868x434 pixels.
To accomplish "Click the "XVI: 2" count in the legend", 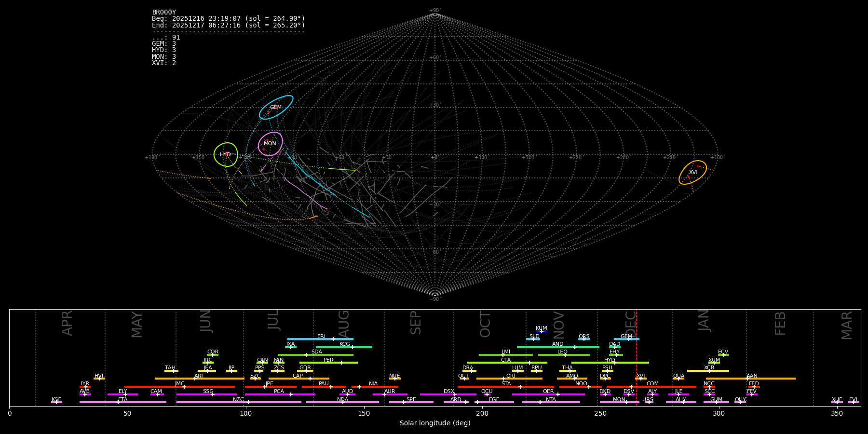I will 164,63.
